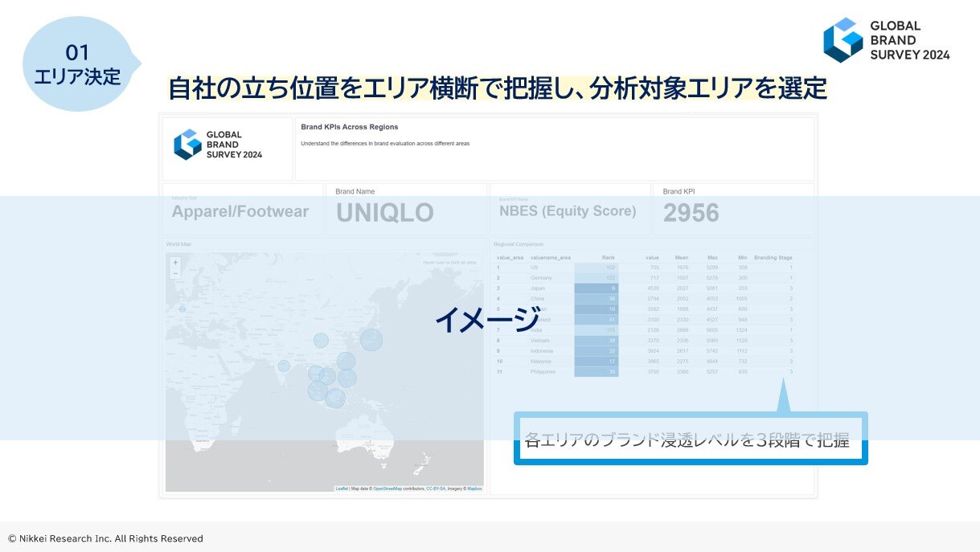Sort by the Rank column header
Screen dimensions: 980x552
pyautogui.click(x=609, y=257)
